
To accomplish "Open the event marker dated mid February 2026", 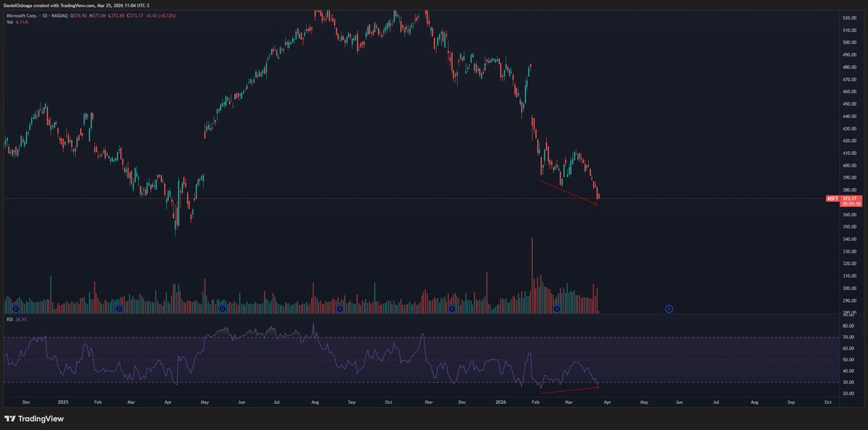I will click(556, 308).
